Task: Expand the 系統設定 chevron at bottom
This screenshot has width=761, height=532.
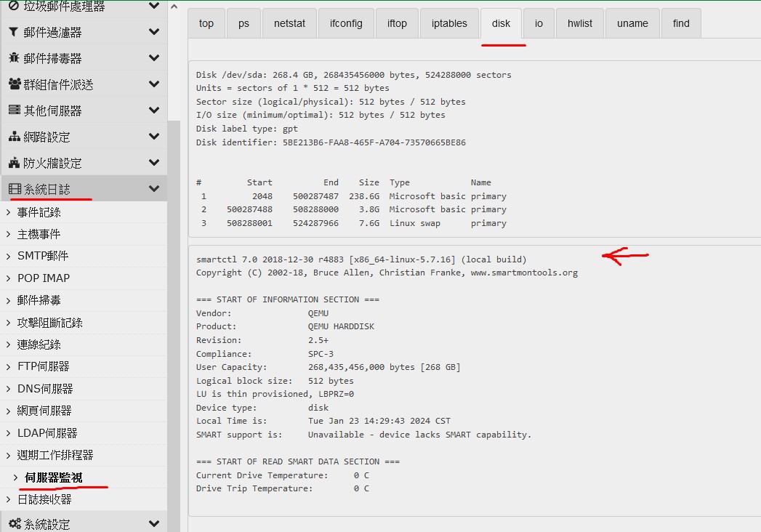Action: point(153,523)
